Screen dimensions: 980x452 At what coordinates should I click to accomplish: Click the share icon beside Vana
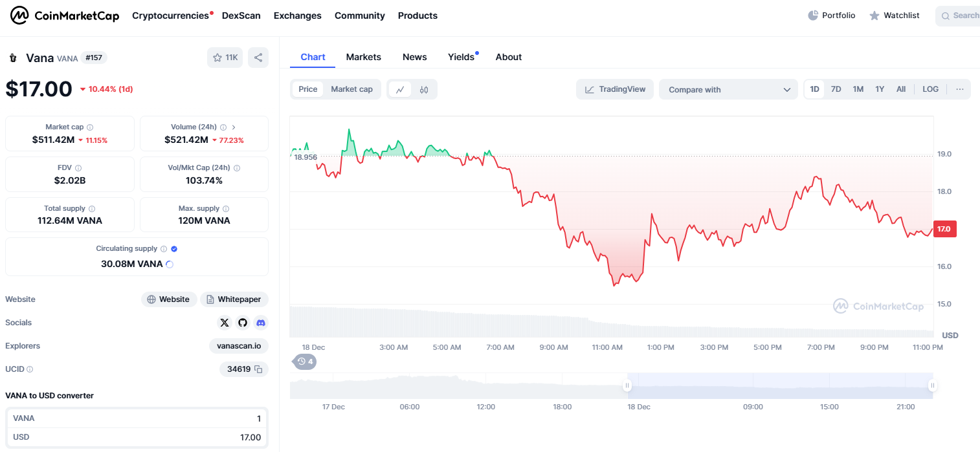tap(258, 58)
